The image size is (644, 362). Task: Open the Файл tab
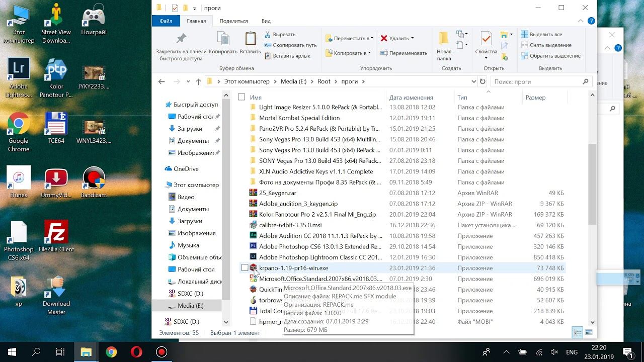166,21
